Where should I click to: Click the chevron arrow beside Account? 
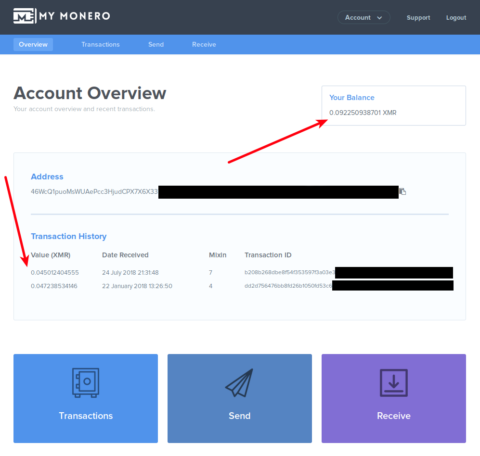pos(379,18)
